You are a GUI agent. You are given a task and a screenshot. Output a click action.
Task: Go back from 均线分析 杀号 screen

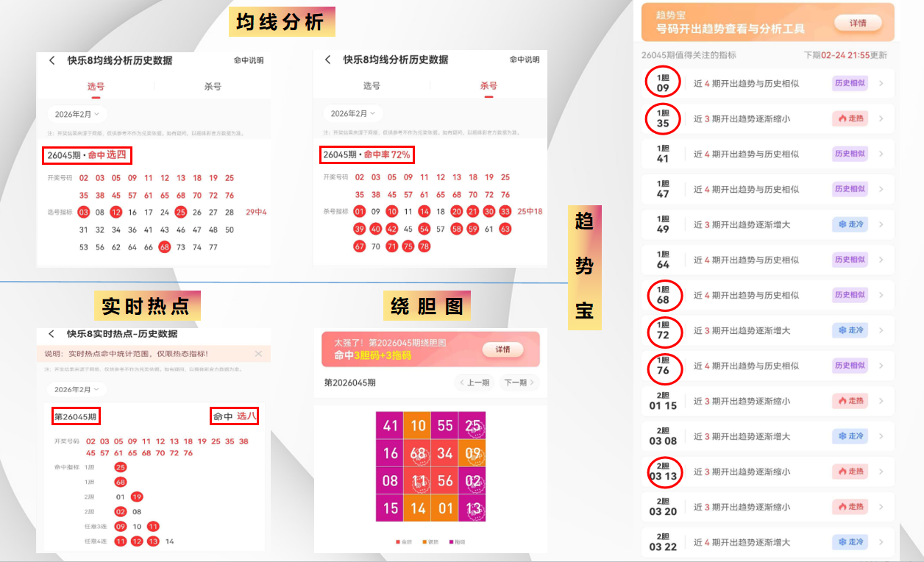click(x=328, y=60)
